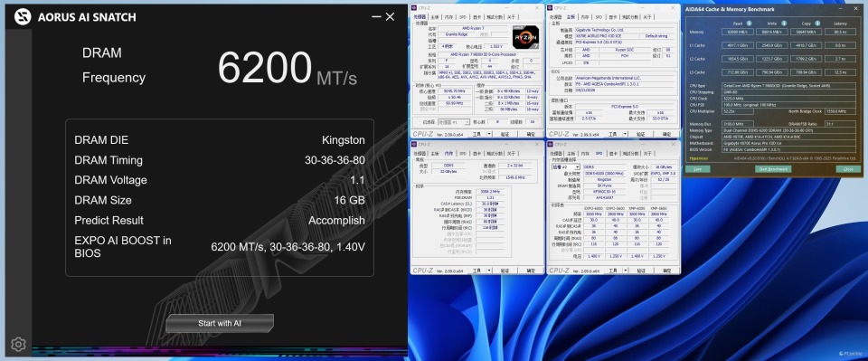
Task: Start the AI tuning with Start with AI
Action: pos(220,323)
